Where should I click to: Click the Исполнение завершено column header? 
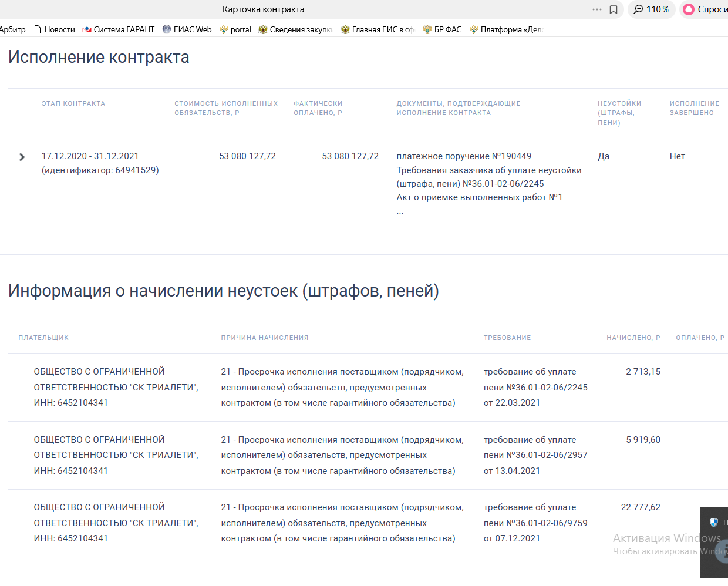[x=695, y=108]
